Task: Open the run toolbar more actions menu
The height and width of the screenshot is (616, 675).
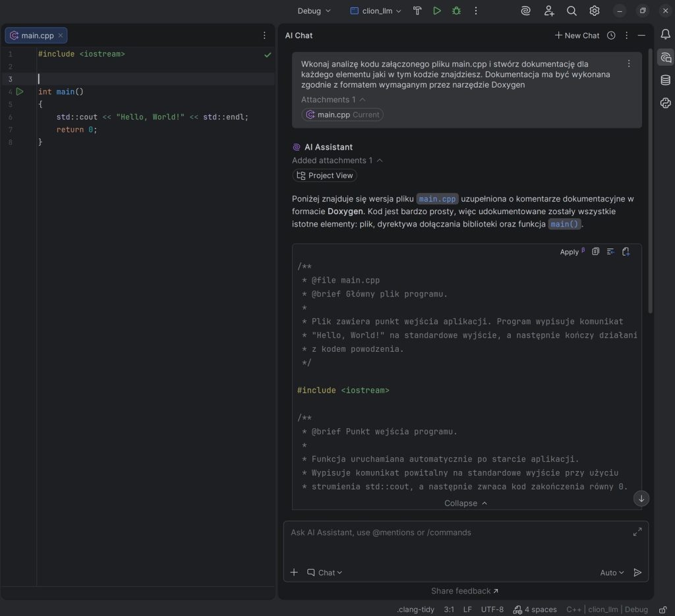Action: click(x=476, y=11)
